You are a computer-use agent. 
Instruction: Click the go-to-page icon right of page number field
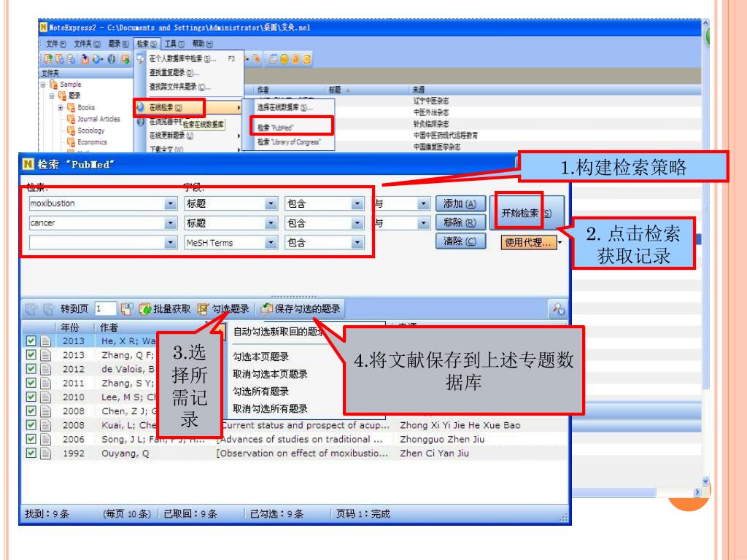[x=126, y=309]
